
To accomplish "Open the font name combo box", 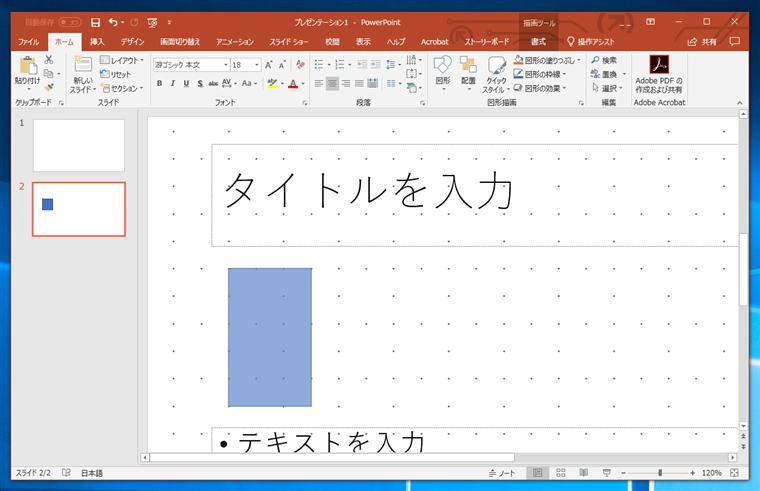I will tap(191, 64).
